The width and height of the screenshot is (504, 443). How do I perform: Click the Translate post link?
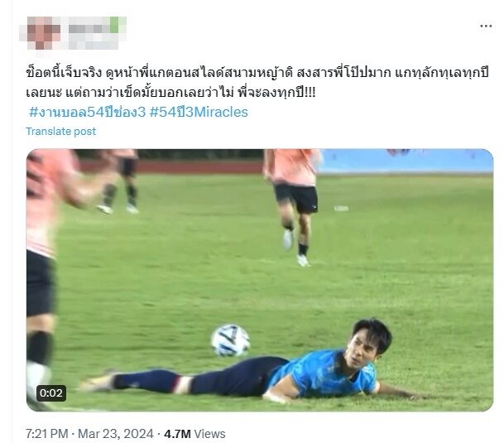coord(60,132)
